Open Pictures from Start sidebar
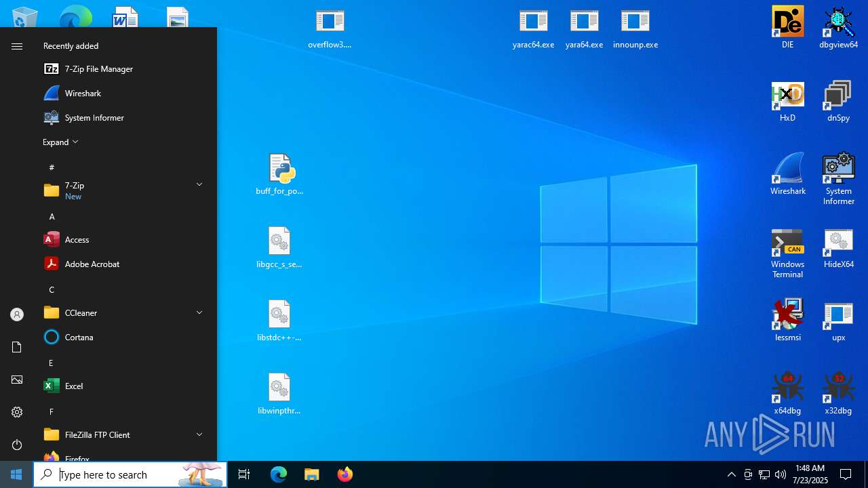The image size is (868, 488). click(17, 380)
